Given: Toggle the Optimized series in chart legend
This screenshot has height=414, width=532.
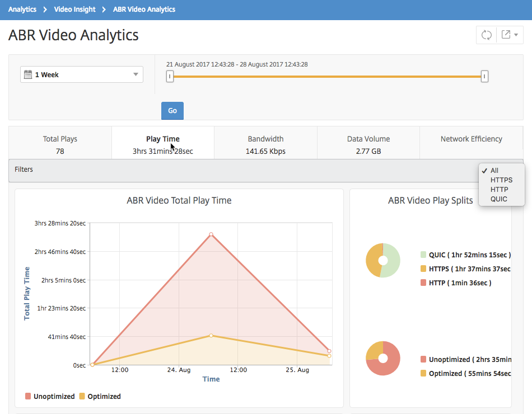Looking at the screenshot, I should click(100, 396).
